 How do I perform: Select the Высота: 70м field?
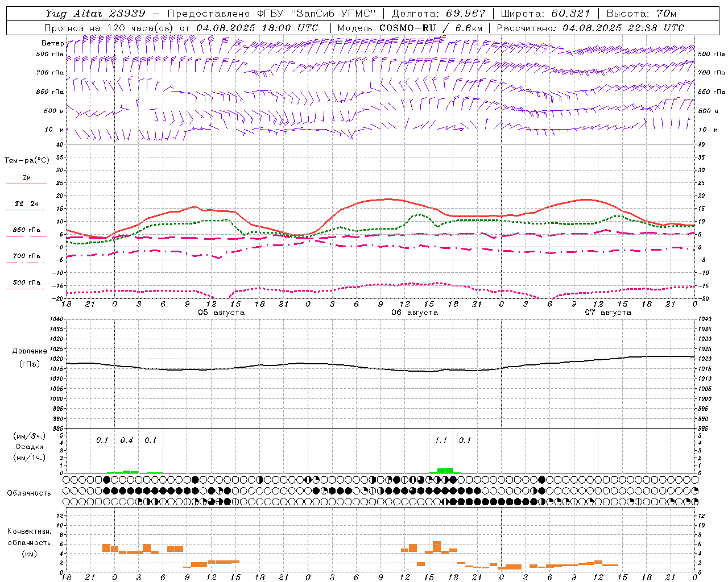point(641,14)
